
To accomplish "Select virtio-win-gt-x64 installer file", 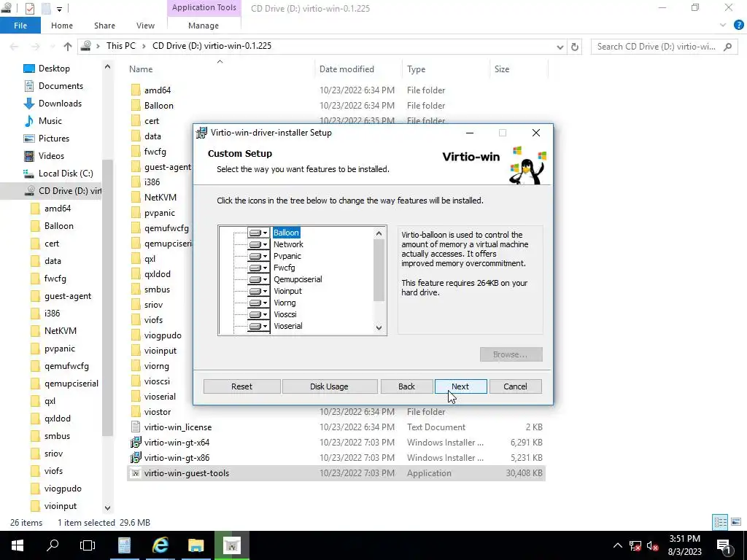I will click(177, 443).
